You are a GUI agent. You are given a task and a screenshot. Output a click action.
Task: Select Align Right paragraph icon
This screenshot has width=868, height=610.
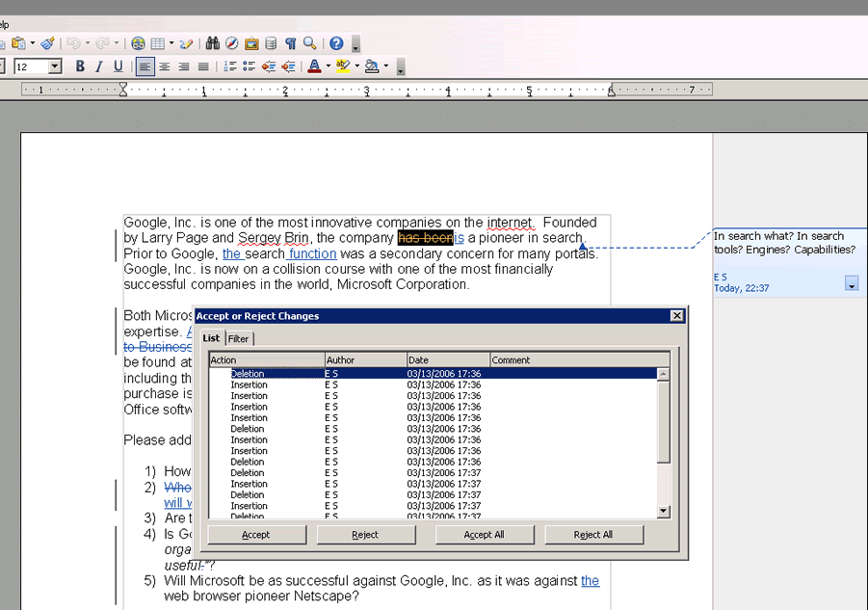pyautogui.click(x=184, y=66)
